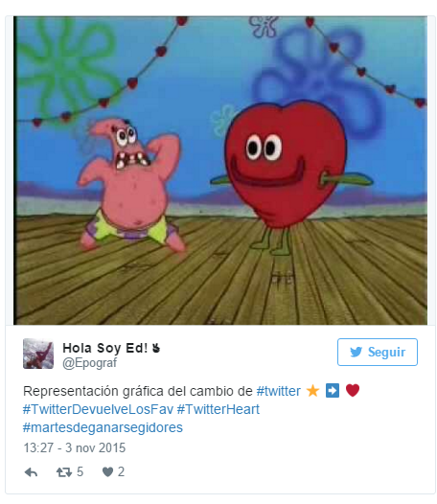Click the Seguir follow button

pos(378,352)
